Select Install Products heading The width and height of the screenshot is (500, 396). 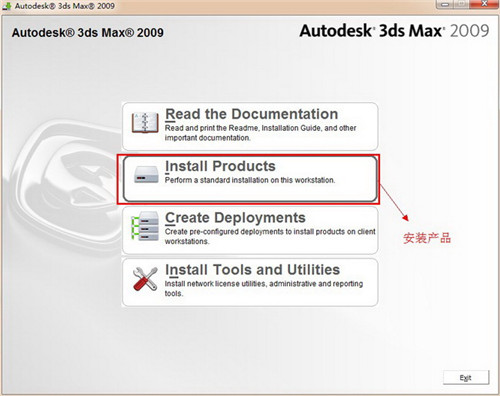(x=220, y=166)
